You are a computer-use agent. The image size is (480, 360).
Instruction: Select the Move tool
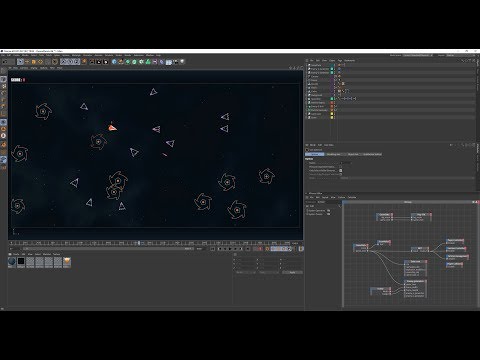coord(27,62)
